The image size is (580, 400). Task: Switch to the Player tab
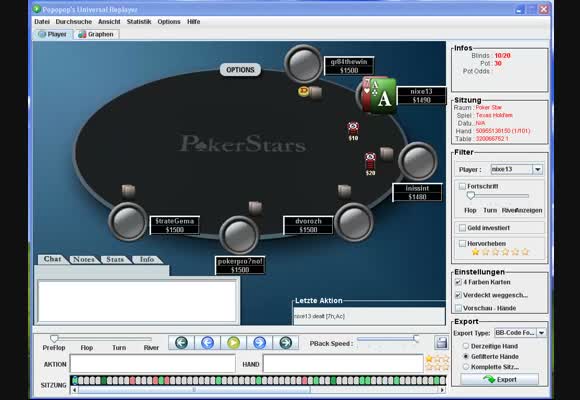click(x=53, y=34)
